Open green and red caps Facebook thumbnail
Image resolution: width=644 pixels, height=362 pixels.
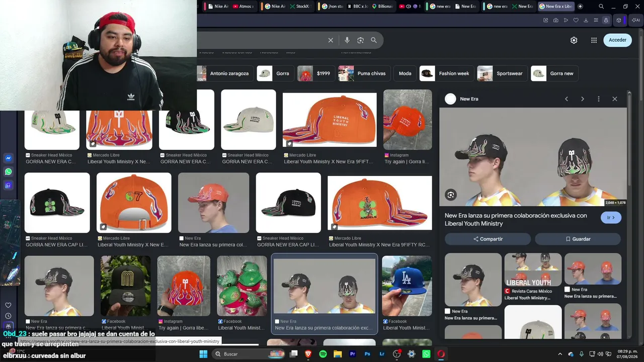tap(242, 286)
